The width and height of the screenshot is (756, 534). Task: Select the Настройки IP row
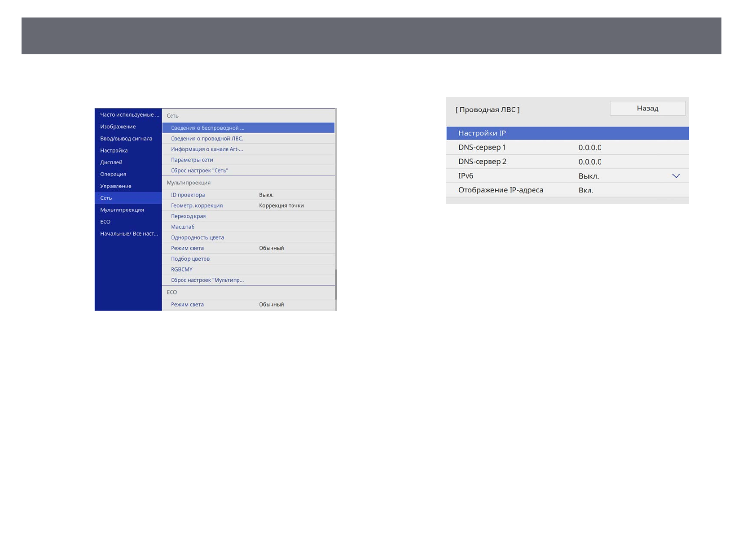[567, 133]
